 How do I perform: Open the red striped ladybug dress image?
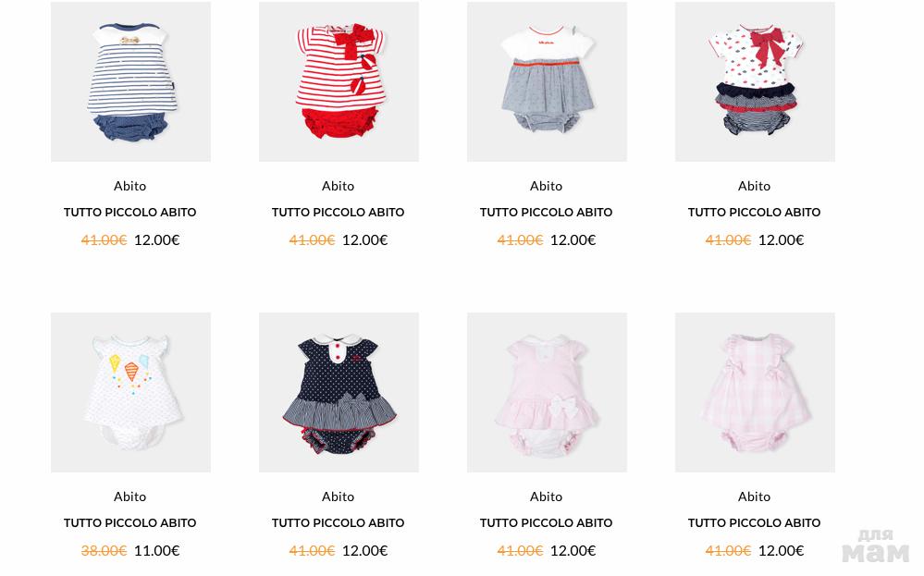(339, 81)
